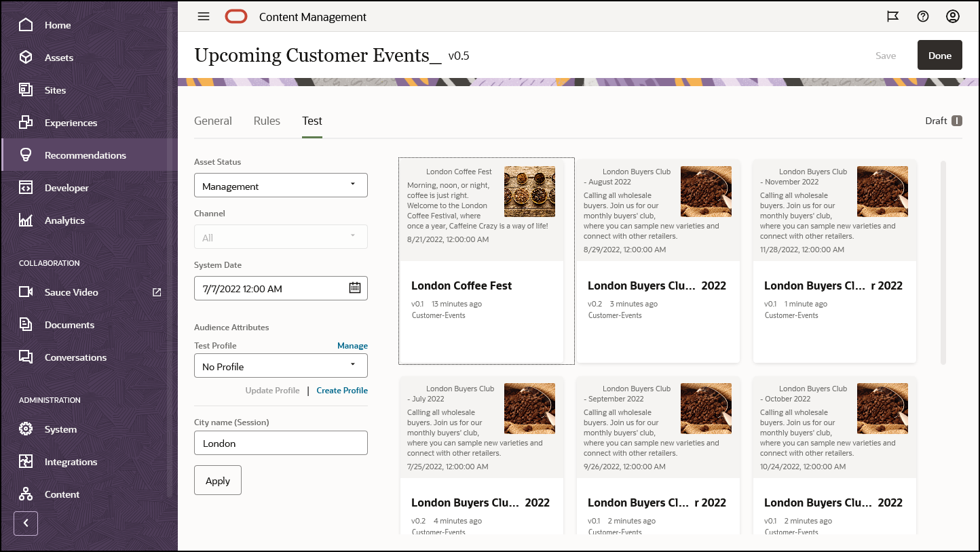The height and width of the screenshot is (552, 980).
Task: Click the City name (Session) input field
Action: (x=281, y=443)
